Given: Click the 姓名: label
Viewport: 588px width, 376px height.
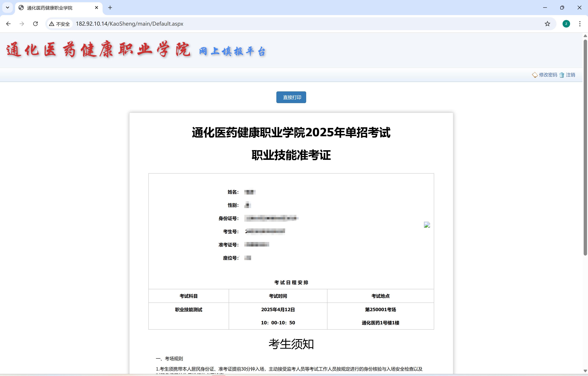Looking at the screenshot, I should [233, 192].
